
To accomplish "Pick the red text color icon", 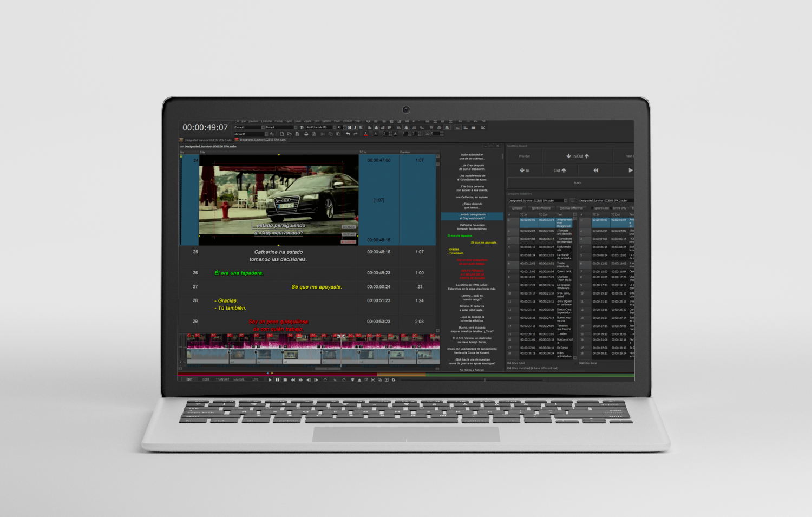I will (x=366, y=134).
